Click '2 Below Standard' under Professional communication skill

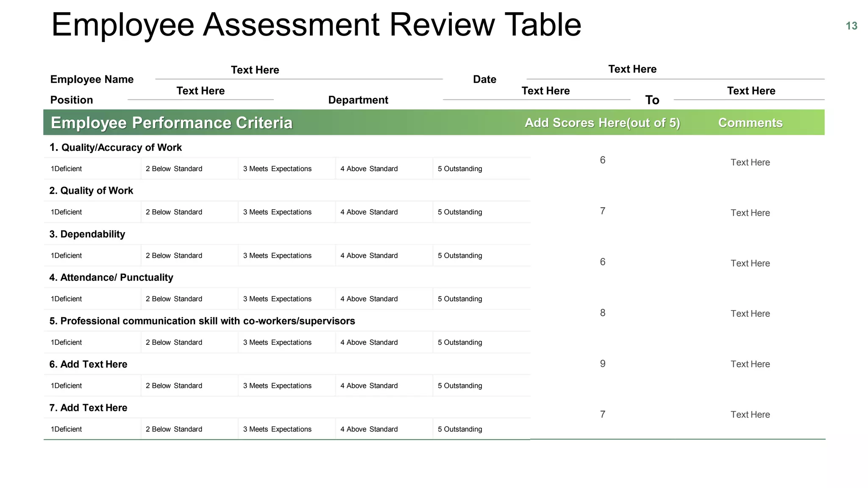click(174, 342)
